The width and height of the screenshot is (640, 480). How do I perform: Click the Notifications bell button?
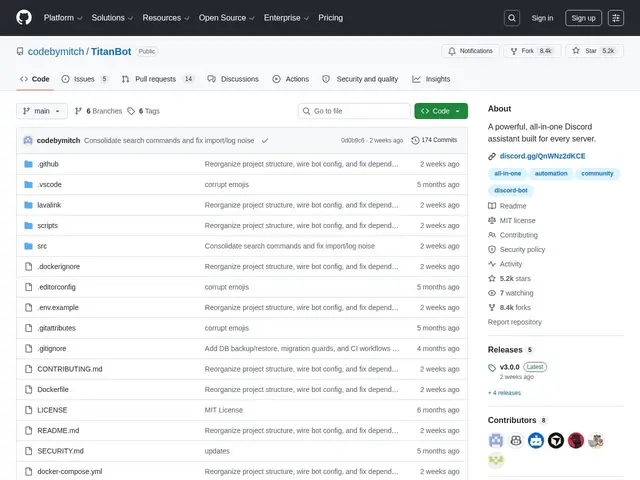[x=470, y=51]
